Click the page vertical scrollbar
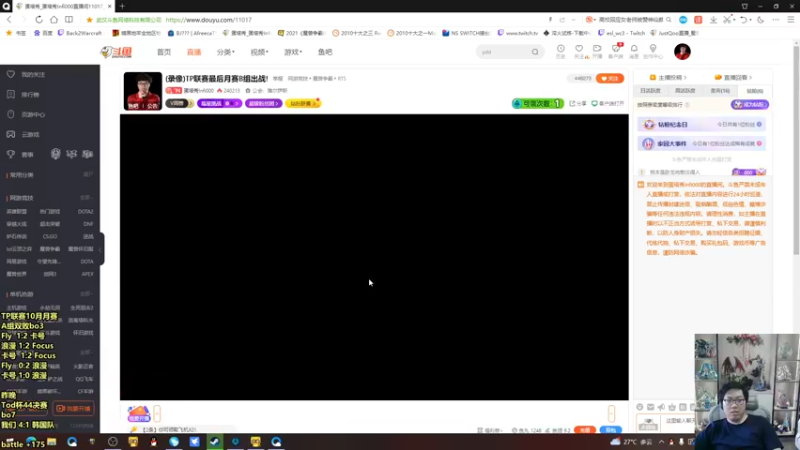 [x=796, y=148]
